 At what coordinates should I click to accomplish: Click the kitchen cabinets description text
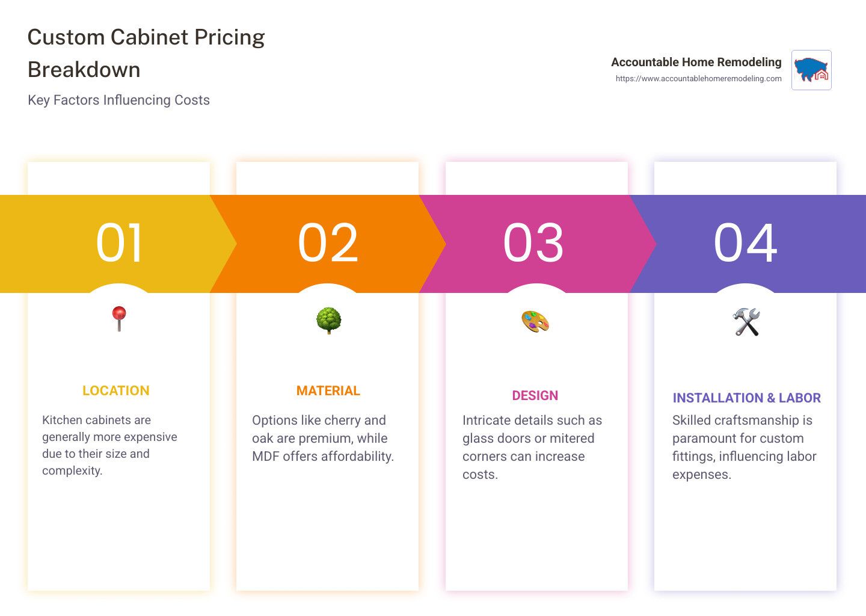click(x=109, y=445)
